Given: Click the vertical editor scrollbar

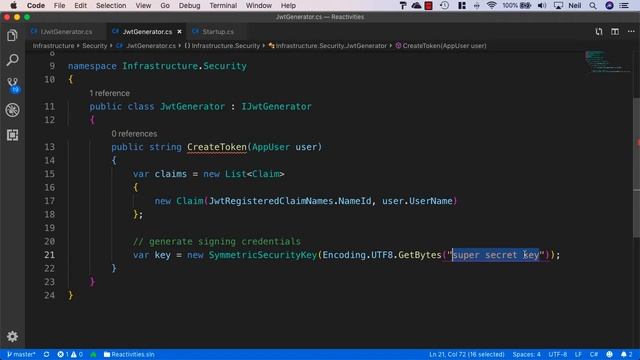Looking at the screenshot, I should [636, 167].
